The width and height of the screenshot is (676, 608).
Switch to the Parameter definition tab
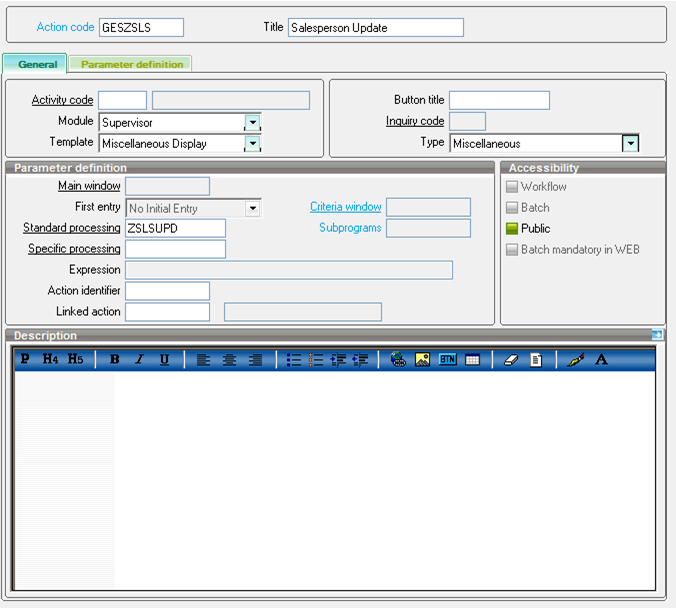132,64
